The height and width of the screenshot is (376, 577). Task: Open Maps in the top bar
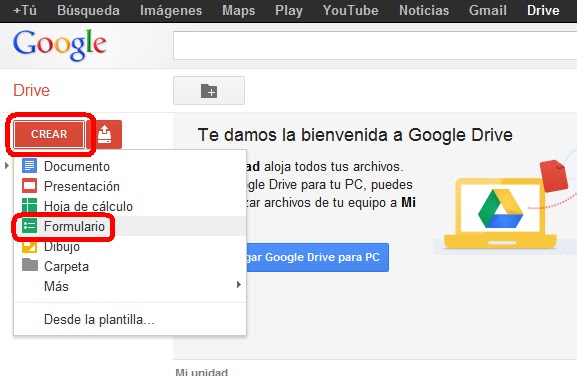coord(238,11)
